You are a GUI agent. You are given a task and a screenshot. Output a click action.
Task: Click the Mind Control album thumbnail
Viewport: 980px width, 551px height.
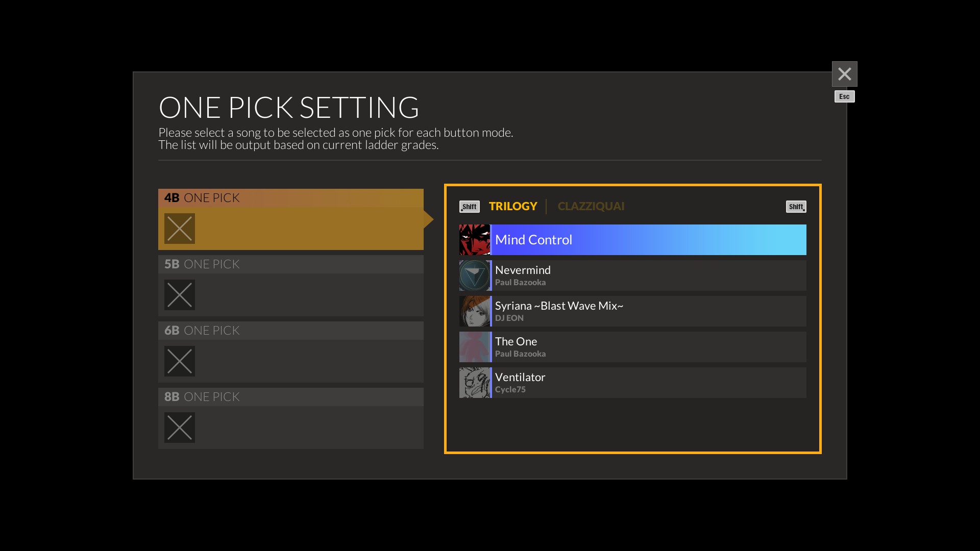pyautogui.click(x=474, y=240)
